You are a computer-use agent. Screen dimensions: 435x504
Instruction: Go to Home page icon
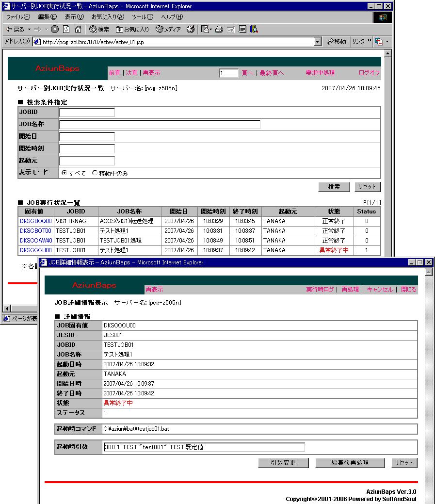click(78, 29)
